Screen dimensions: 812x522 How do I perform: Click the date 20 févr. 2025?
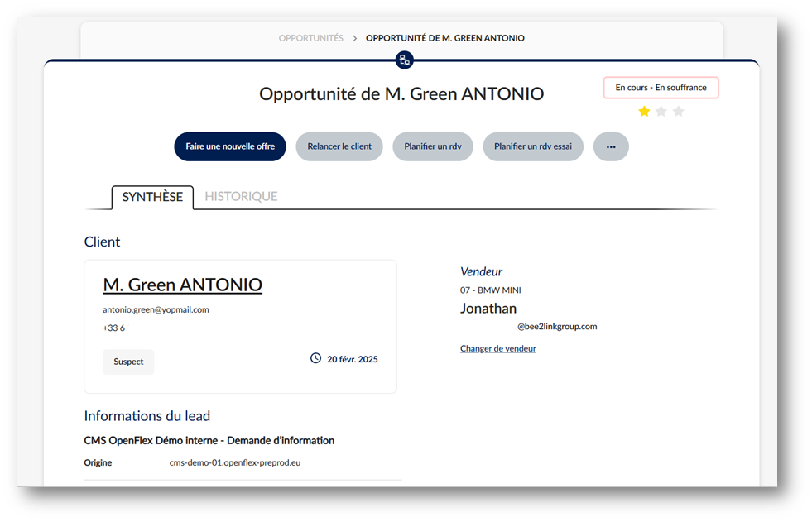[x=352, y=359]
